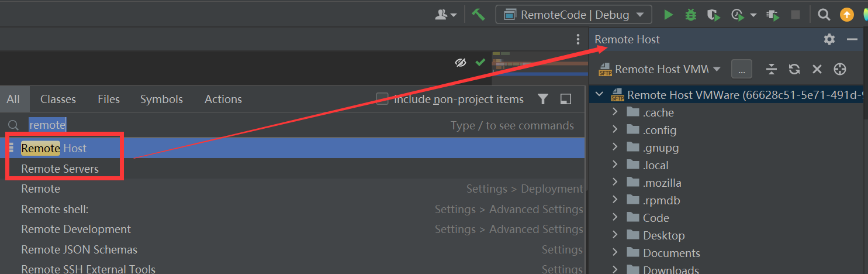
Task: Enable Include non-project items checkbox
Action: click(382, 99)
